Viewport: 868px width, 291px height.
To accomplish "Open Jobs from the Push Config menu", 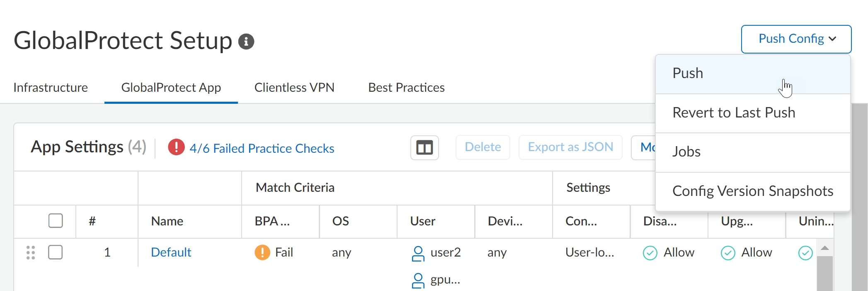I will (x=686, y=152).
